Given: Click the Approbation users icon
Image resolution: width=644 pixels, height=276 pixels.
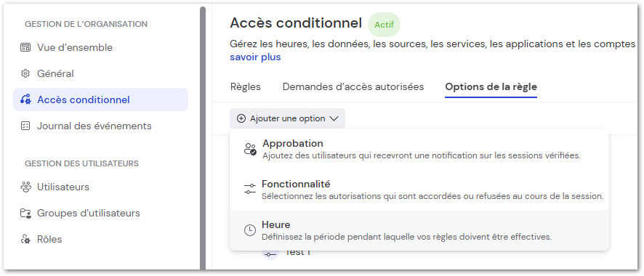Looking at the screenshot, I should [250, 150].
